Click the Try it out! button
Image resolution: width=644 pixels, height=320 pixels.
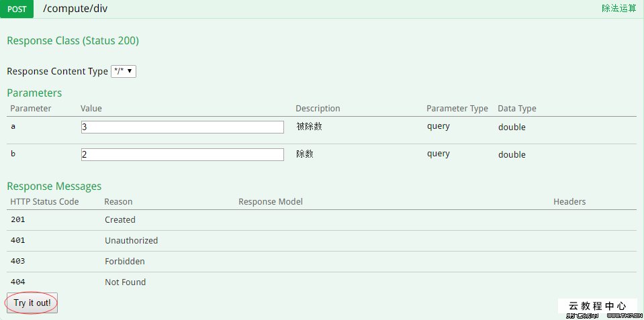coord(32,303)
